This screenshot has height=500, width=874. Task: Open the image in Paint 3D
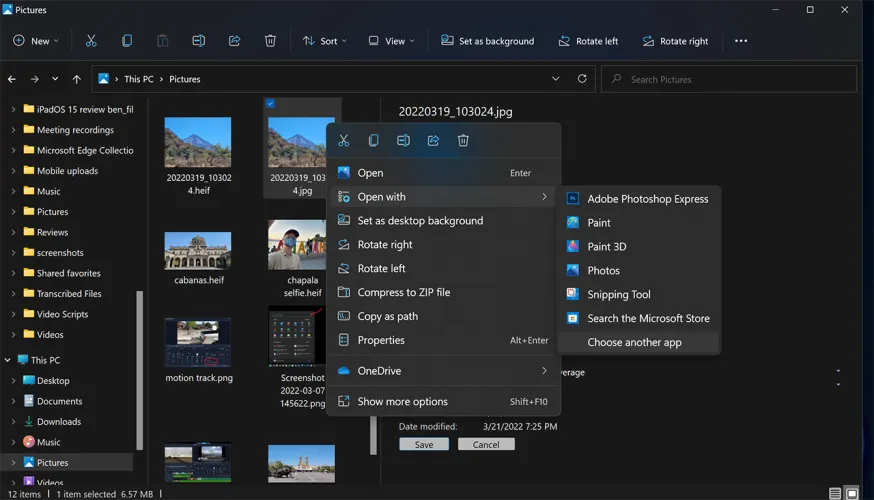click(606, 247)
